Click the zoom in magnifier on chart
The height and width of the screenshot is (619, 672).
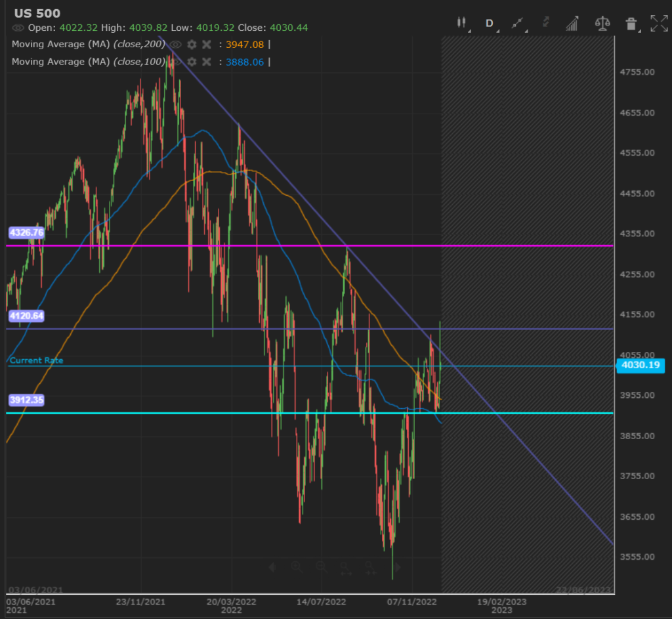pyautogui.click(x=297, y=566)
